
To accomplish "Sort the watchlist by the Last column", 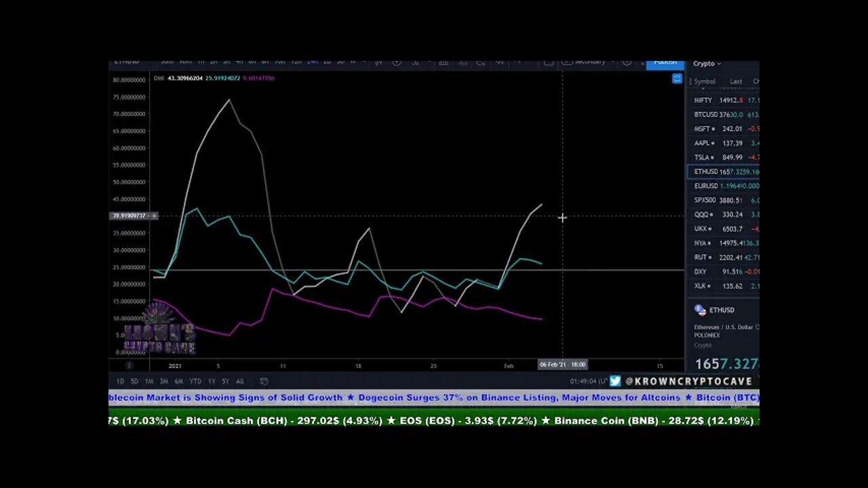I will pyautogui.click(x=736, y=81).
